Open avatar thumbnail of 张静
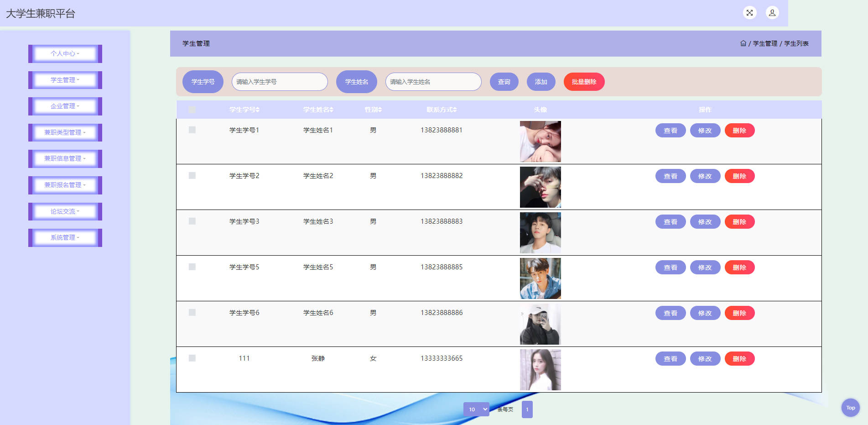The width and height of the screenshot is (868, 425). point(541,370)
